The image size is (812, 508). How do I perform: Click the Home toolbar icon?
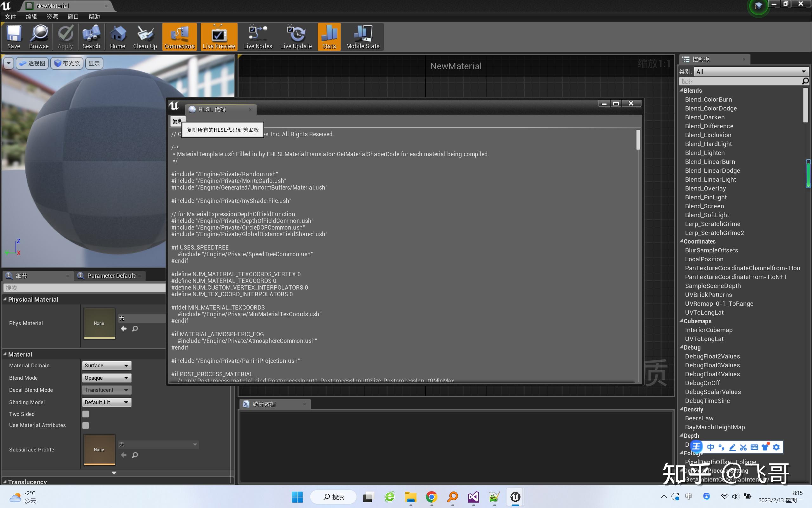(x=117, y=37)
